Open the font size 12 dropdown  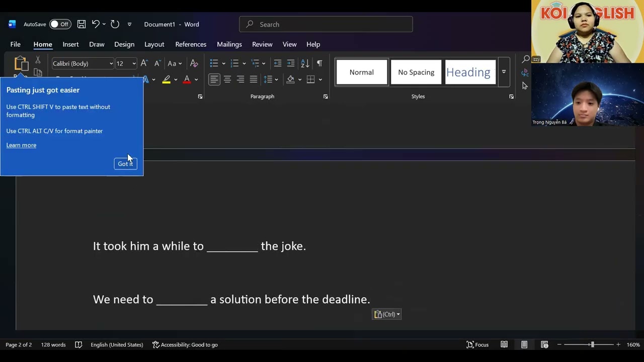click(133, 63)
